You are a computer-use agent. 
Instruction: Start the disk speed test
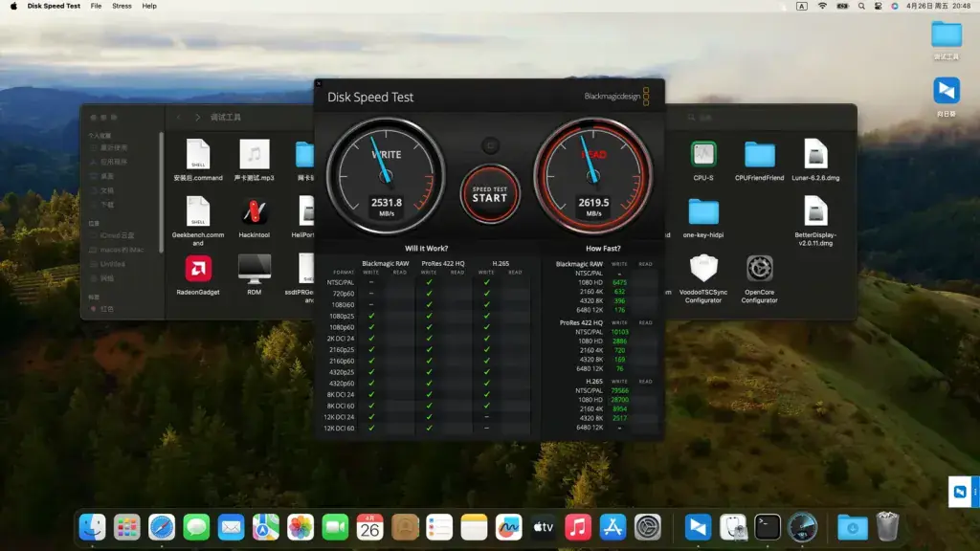tap(490, 194)
